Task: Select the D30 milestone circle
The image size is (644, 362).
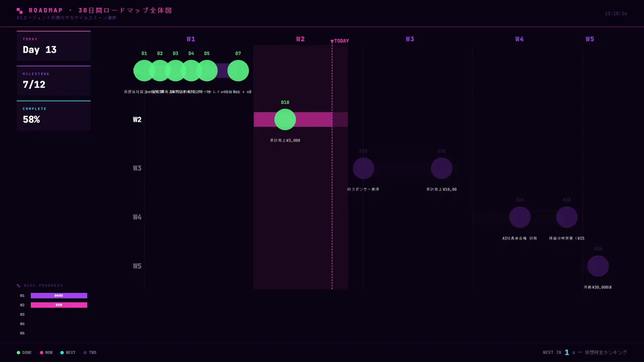Action: tap(598, 266)
